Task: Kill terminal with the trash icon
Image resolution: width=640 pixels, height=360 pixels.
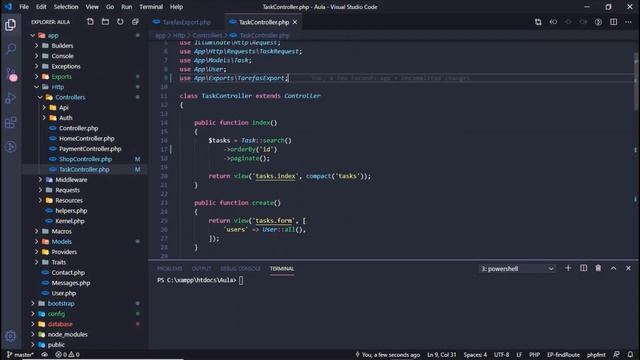Action: (598, 268)
